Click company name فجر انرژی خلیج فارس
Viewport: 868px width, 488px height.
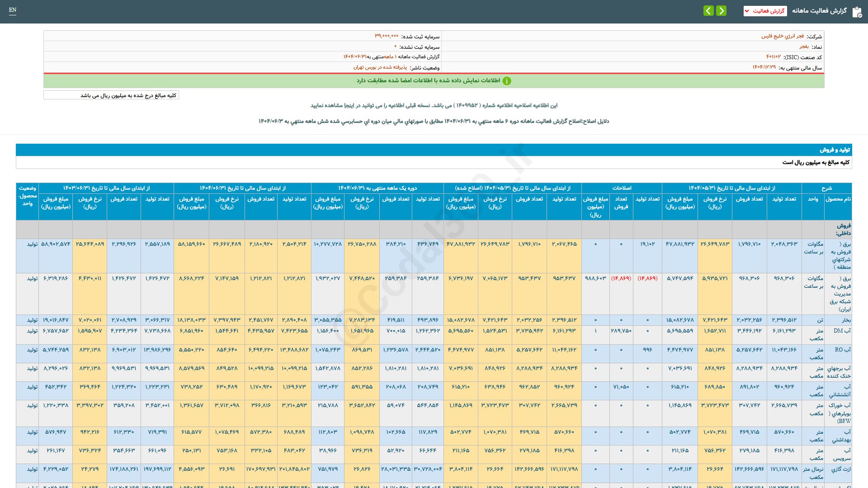pos(782,36)
